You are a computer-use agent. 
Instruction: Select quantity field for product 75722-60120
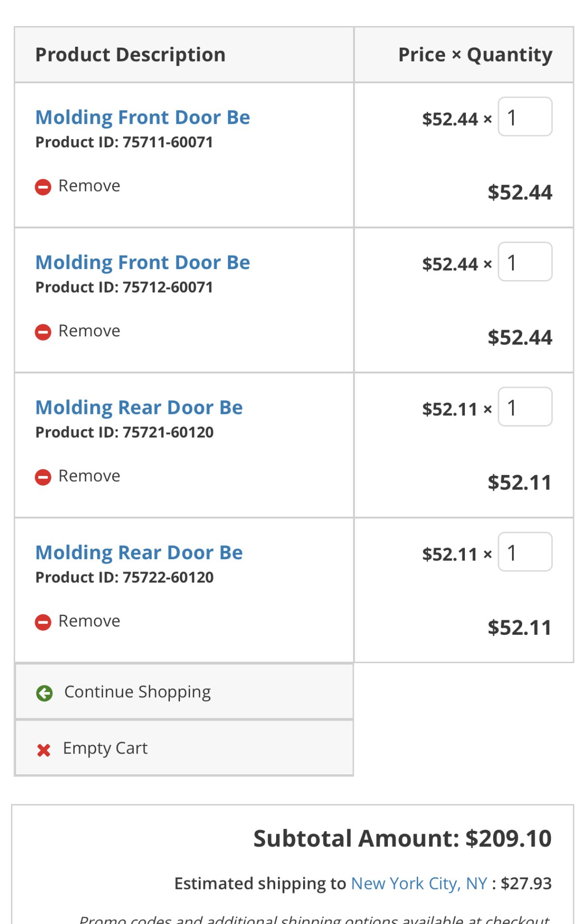point(525,552)
